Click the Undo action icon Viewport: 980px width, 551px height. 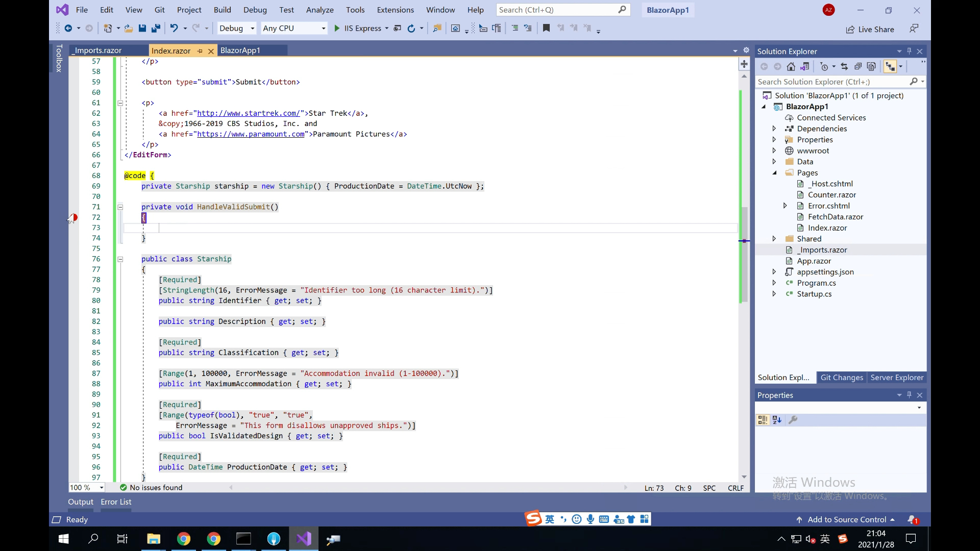tap(174, 28)
